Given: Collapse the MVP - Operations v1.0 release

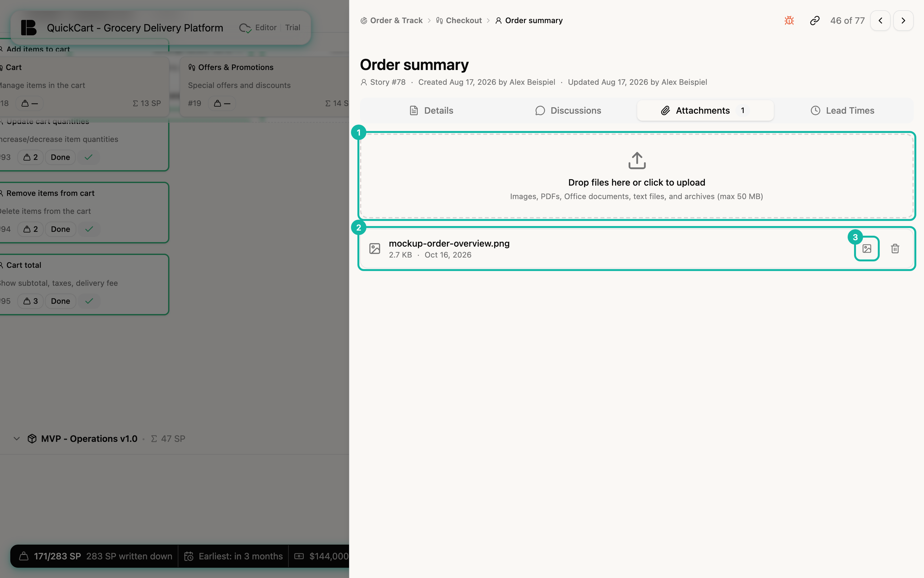Looking at the screenshot, I should (16, 438).
